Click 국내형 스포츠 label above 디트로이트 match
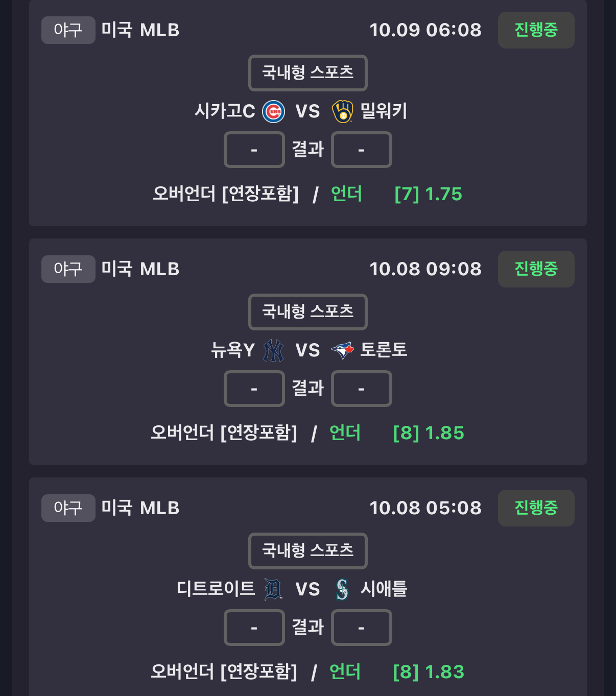The image size is (616, 696). (307, 550)
